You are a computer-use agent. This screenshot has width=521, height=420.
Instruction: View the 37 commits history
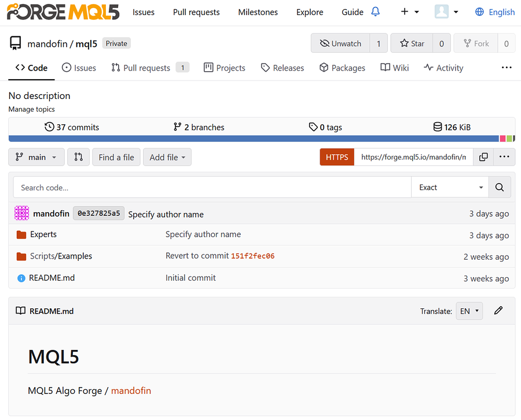pyautogui.click(x=72, y=127)
